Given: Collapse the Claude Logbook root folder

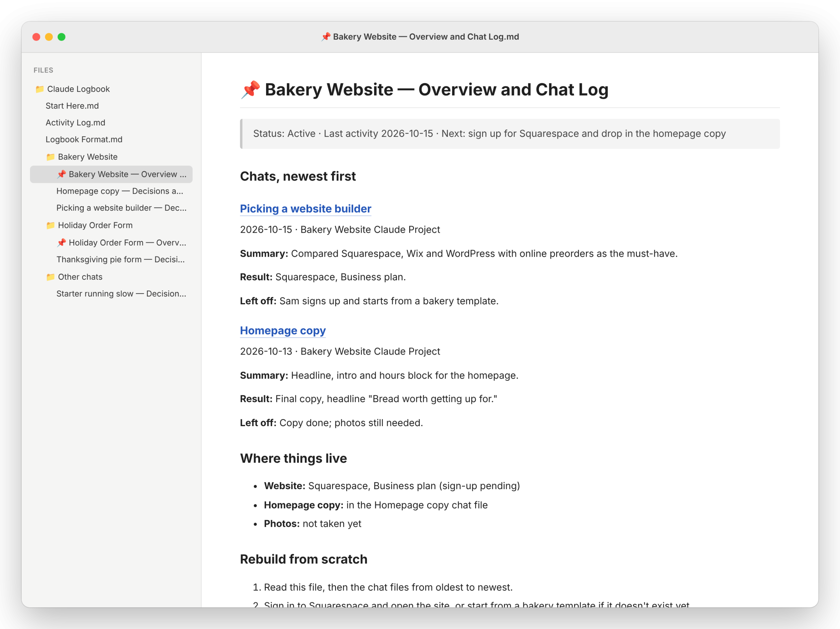Looking at the screenshot, I should point(78,89).
